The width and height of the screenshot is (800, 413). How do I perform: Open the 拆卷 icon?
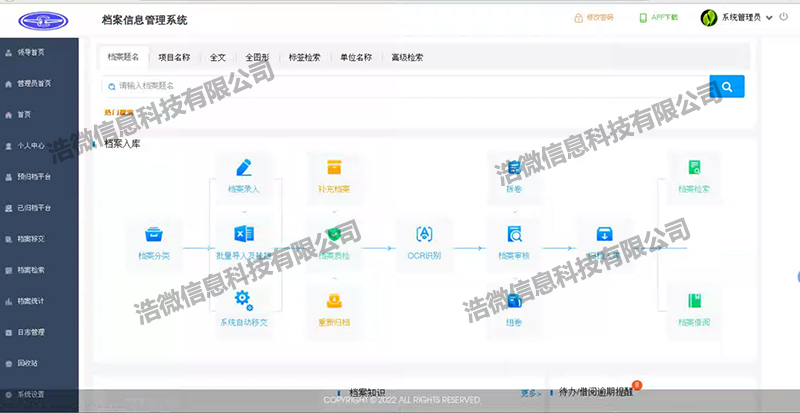tap(514, 167)
